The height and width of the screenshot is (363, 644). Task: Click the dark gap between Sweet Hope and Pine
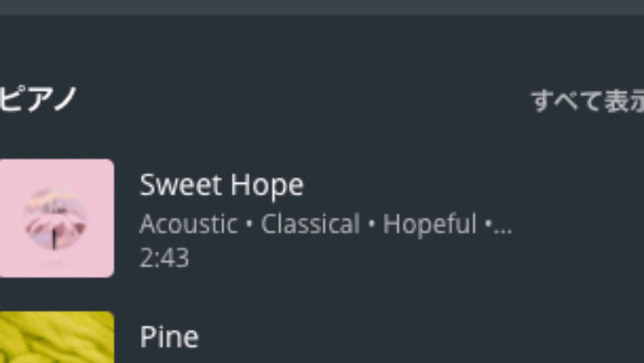322,294
